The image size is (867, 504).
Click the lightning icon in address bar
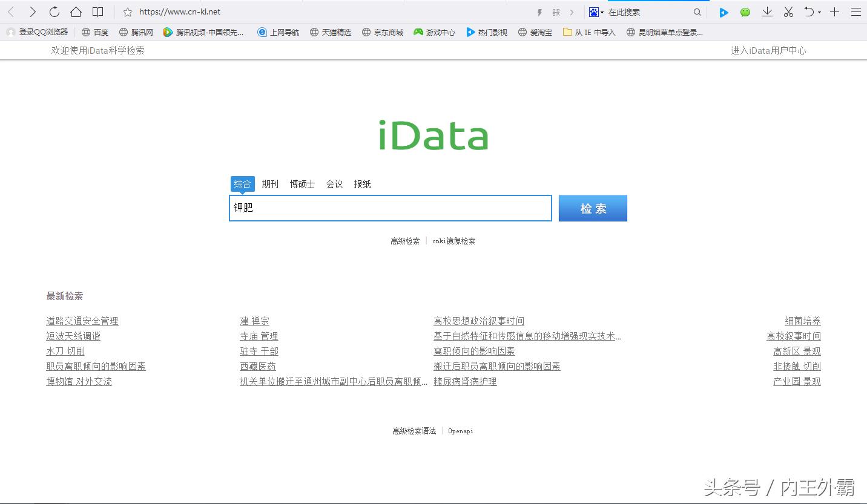click(539, 11)
